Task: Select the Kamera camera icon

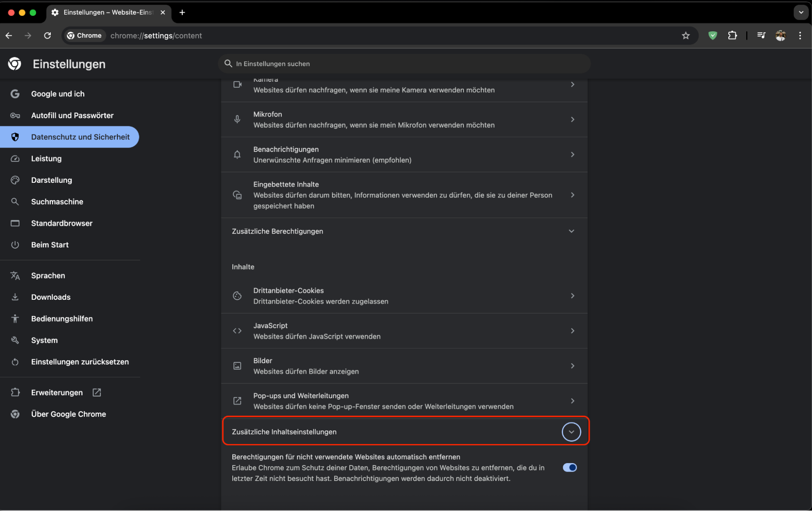Action: tap(237, 84)
